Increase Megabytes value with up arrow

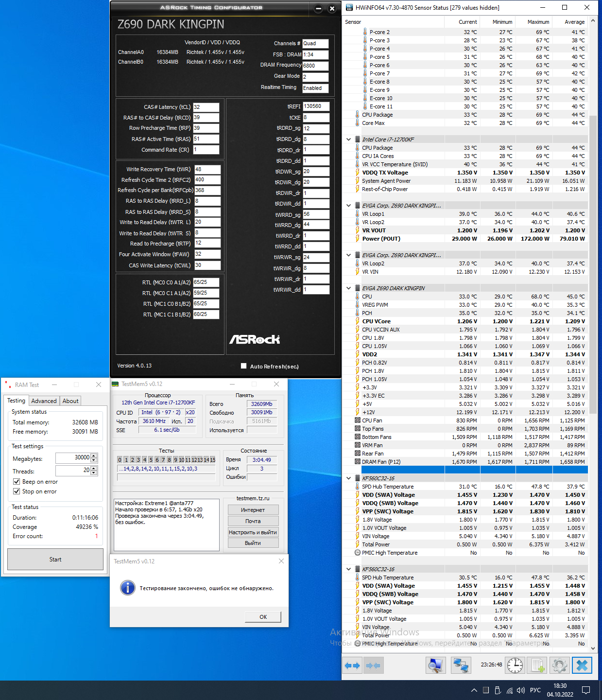click(94, 455)
